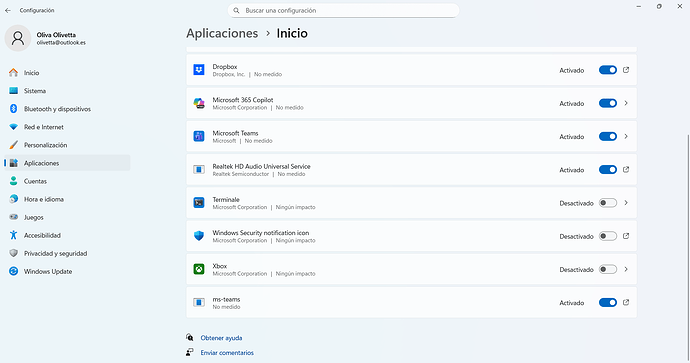Click the olivetta@outlook.es account email
This screenshot has height=363, width=690.
61,43
